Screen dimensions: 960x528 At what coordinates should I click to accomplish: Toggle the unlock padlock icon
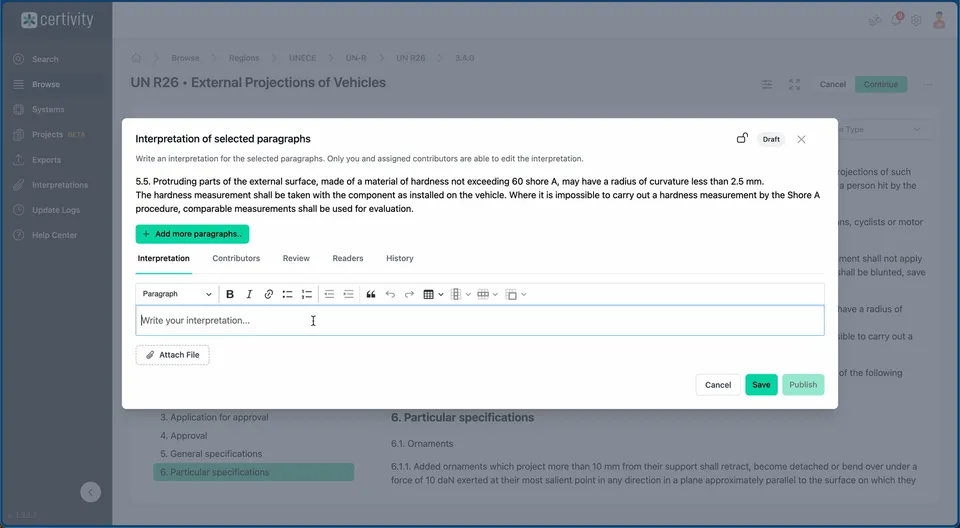(742, 139)
